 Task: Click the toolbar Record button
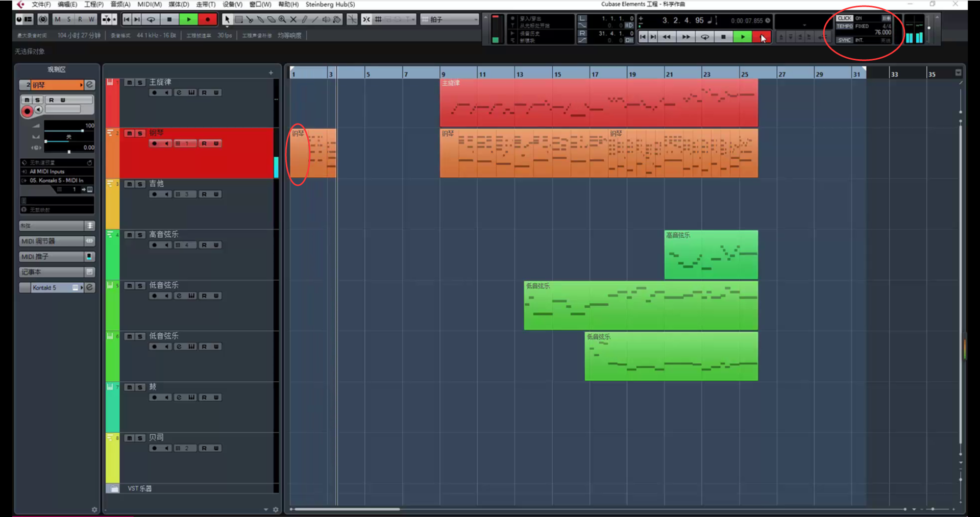[208, 19]
